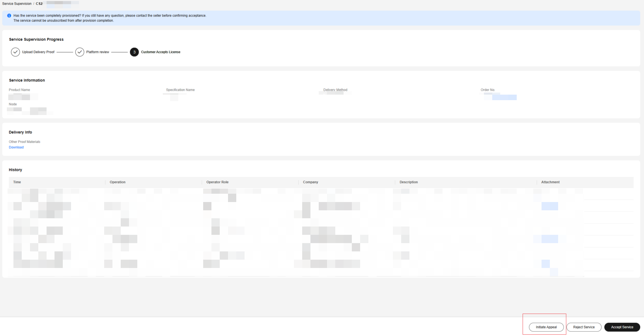
Task: Click the Delivery Info heading
Action: [x=20, y=132]
